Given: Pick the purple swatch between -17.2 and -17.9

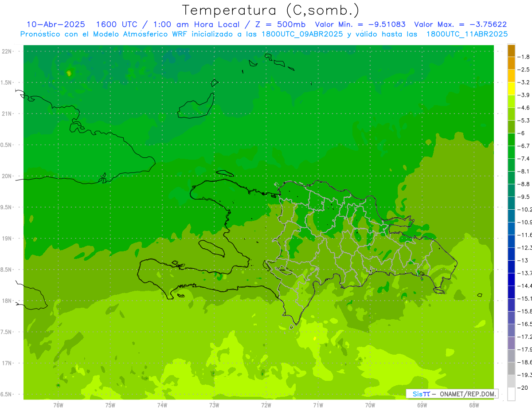Looking at the screenshot, I should coord(511,343).
